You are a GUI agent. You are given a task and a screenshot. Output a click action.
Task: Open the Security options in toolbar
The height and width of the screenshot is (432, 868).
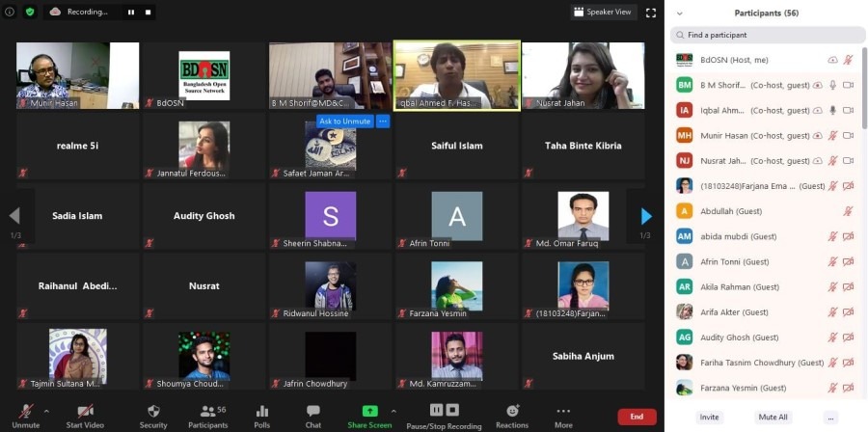click(152, 415)
